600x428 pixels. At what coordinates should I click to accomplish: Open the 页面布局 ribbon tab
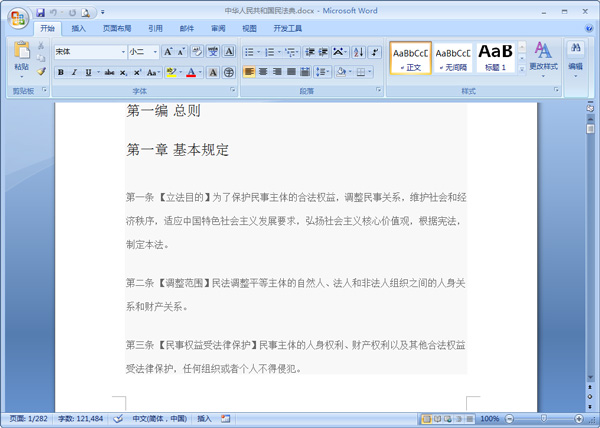point(117,28)
